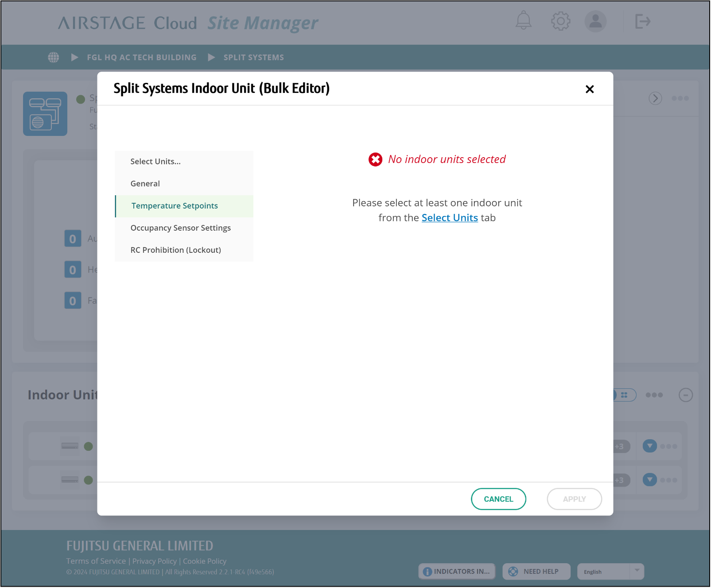711x588 pixels.
Task: Select the RC Prohibition (Lockout) tab
Action: click(x=175, y=250)
